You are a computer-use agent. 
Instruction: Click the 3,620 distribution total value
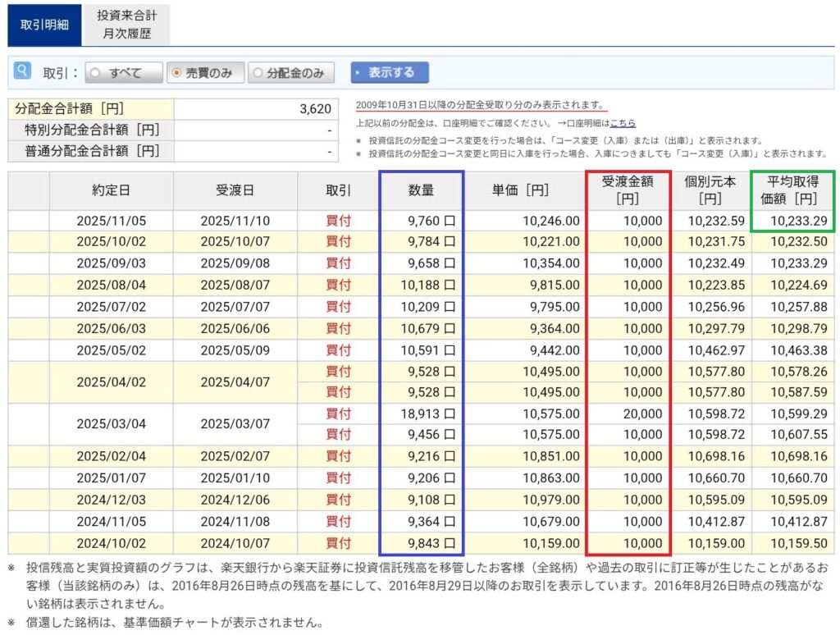pos(315,109)
